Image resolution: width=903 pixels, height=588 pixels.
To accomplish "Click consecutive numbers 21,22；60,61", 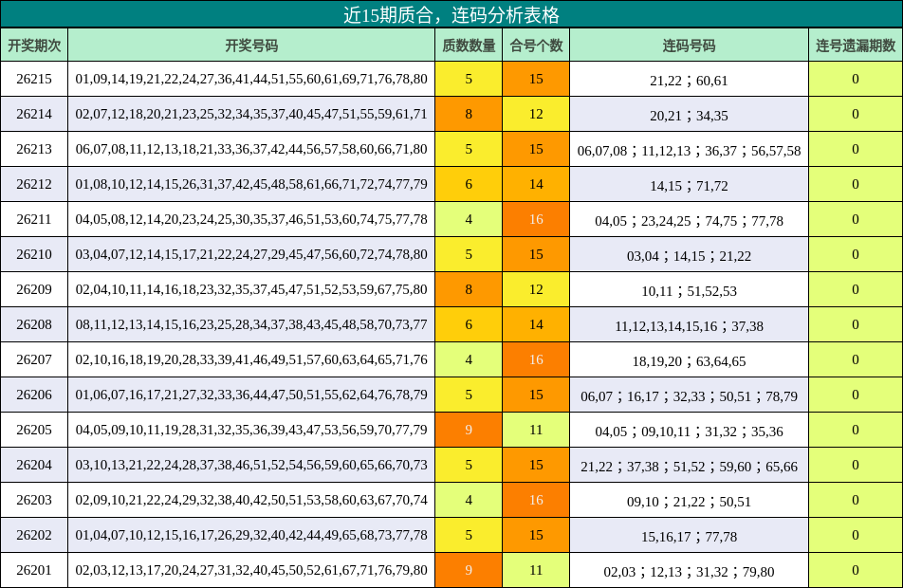I will pyautogui.click(x=689, y=81).
